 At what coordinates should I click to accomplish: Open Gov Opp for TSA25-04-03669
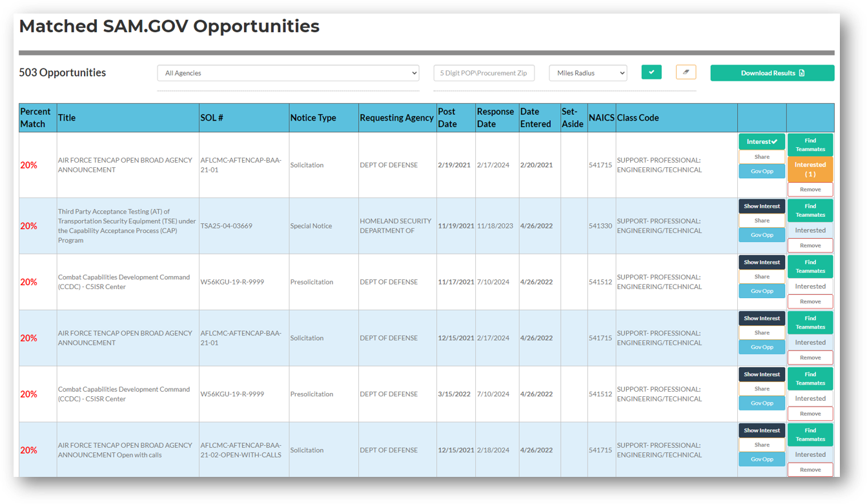pyautogui.click(x=762, y=235)
